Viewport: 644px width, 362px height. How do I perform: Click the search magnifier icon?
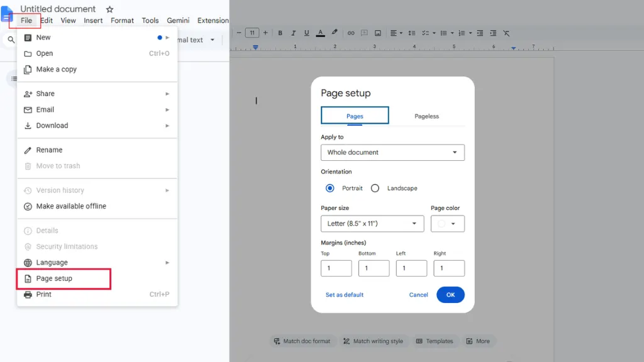coord(11,40)
